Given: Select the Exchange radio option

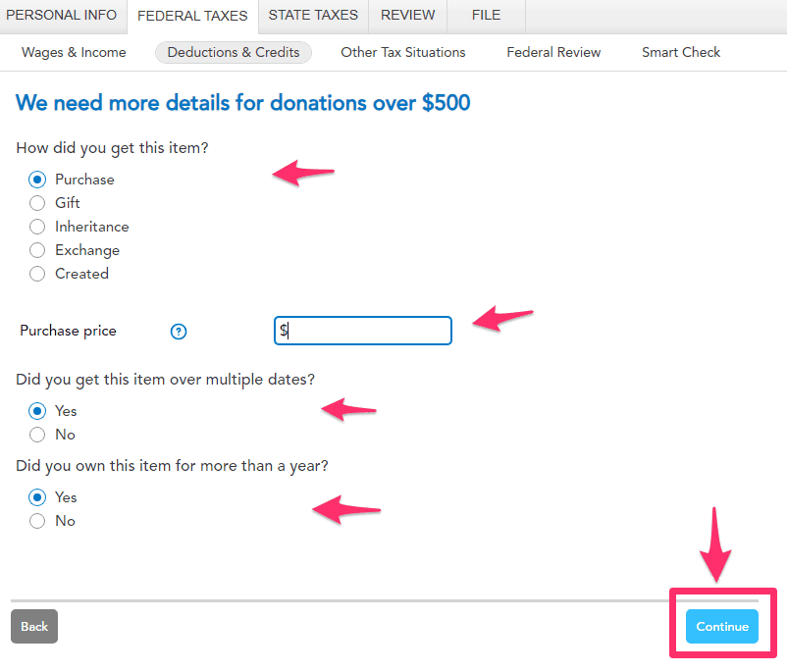Looking at the screenshot, I should [x=37, y=250].
